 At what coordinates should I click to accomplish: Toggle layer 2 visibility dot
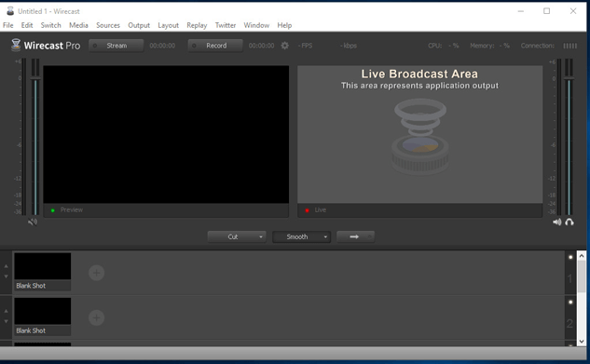click(570, 302)
